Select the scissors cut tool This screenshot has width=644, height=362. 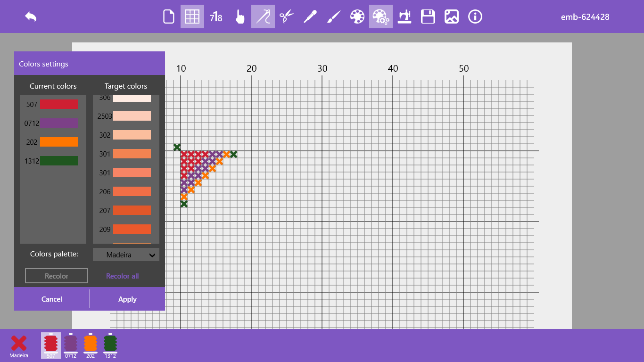click(x=286, y=17)
